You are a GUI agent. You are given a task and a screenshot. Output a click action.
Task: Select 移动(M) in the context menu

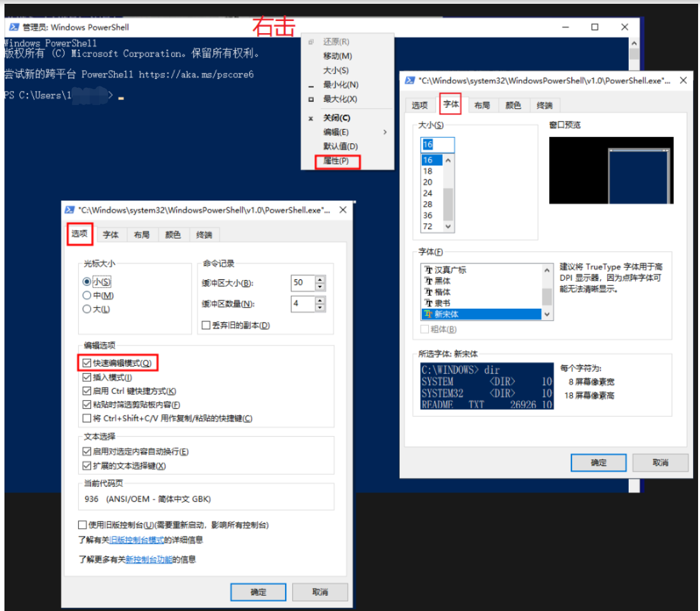pos(337,56)
